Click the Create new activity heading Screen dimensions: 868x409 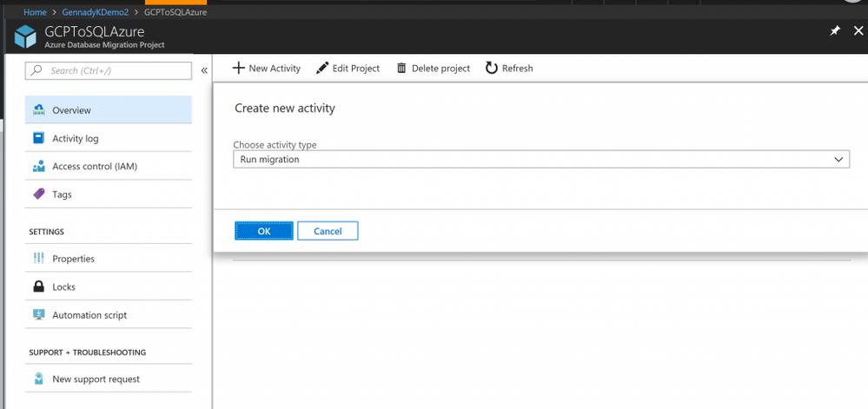(285, 108)
